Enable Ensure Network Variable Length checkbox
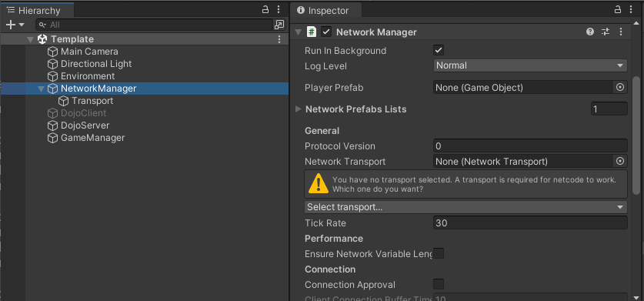 tap(439, 254)
